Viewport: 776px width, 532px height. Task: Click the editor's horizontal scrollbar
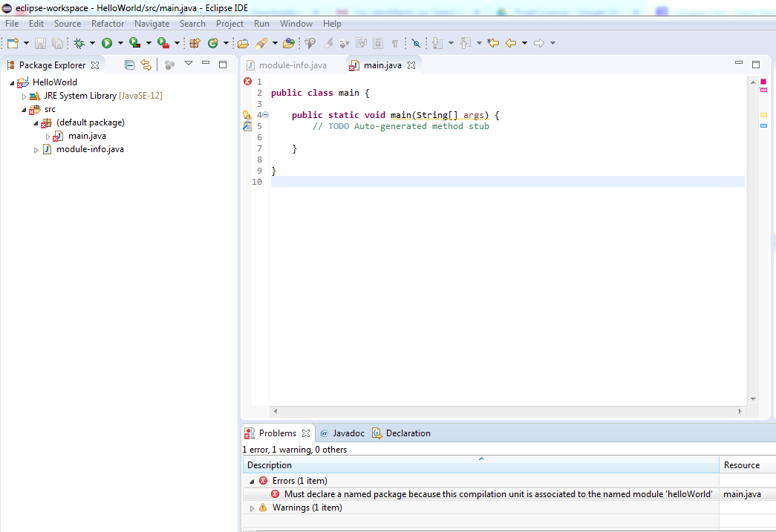(508, 411)
